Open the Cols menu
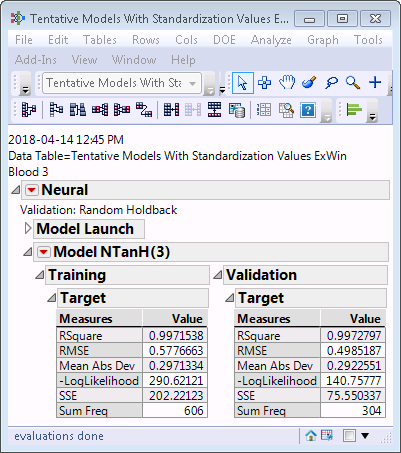The height and width of the screenshot is (453, 401). point(186,40)
